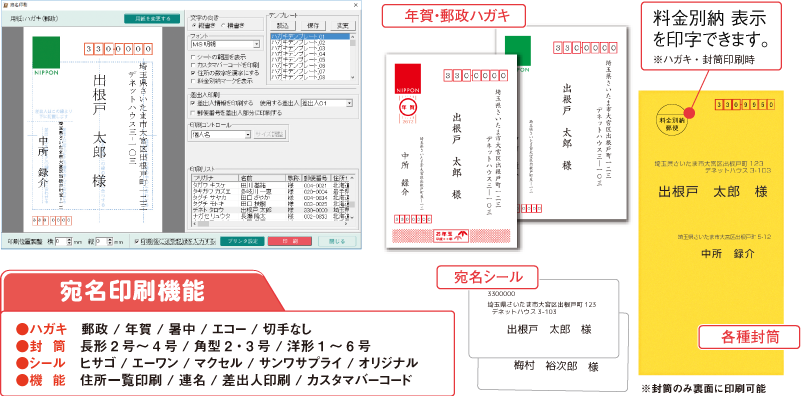
Task: Expand the 使用する差出人 dropdown
Action: (x=327, y=103)
